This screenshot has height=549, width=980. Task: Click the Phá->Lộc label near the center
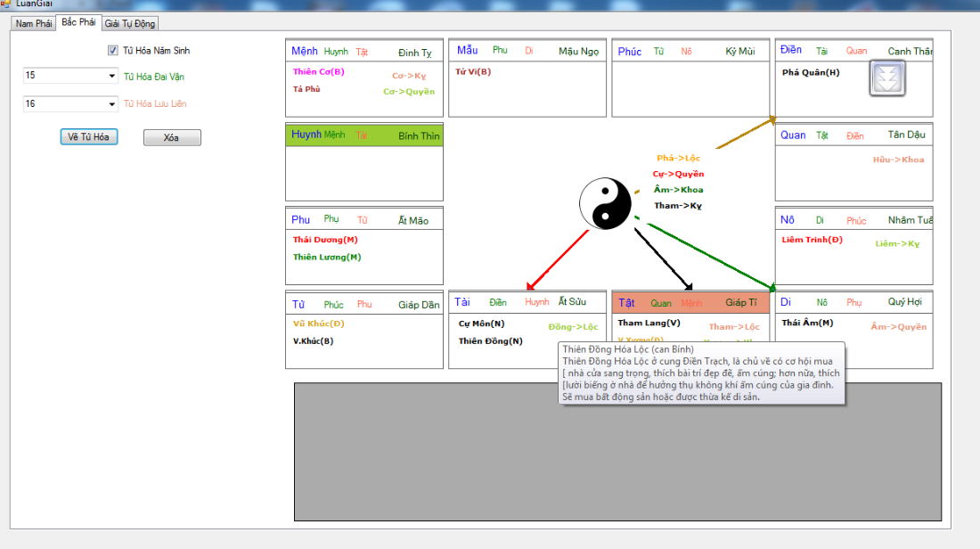(x=678, y=158)
